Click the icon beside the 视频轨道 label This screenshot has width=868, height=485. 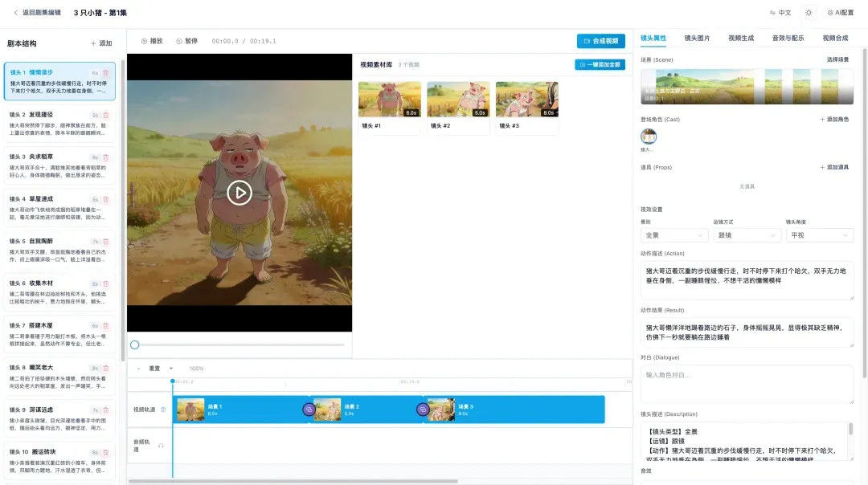pos(163,410)
